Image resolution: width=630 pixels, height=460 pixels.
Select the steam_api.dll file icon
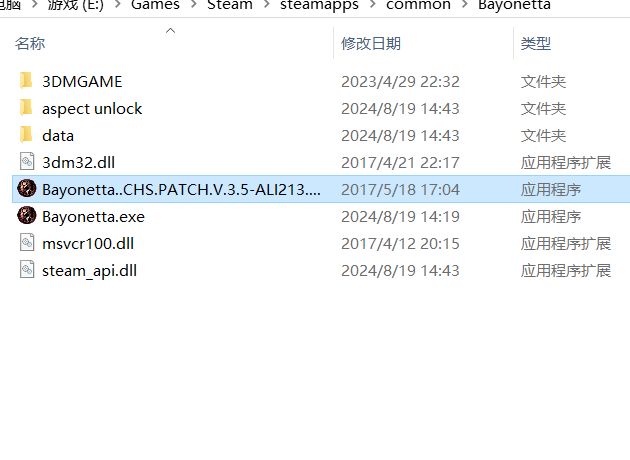[x=27, y=270]
